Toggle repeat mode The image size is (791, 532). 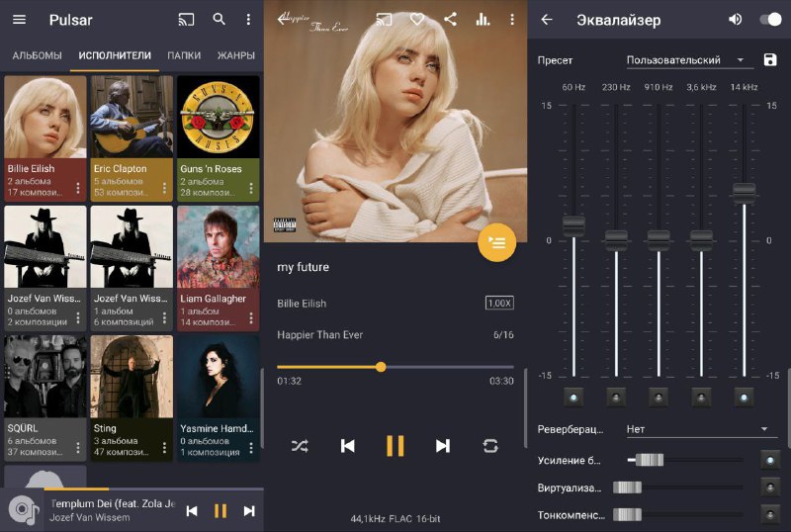tap(490, 446)
